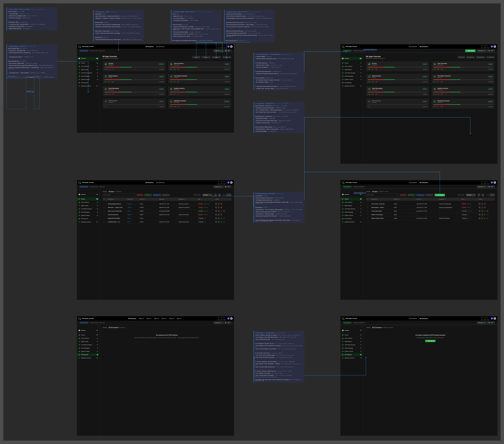The image size is (504, 444).
Task: Click the play icon in the Backup Encoder Standby row
Action: click(221, 218)
